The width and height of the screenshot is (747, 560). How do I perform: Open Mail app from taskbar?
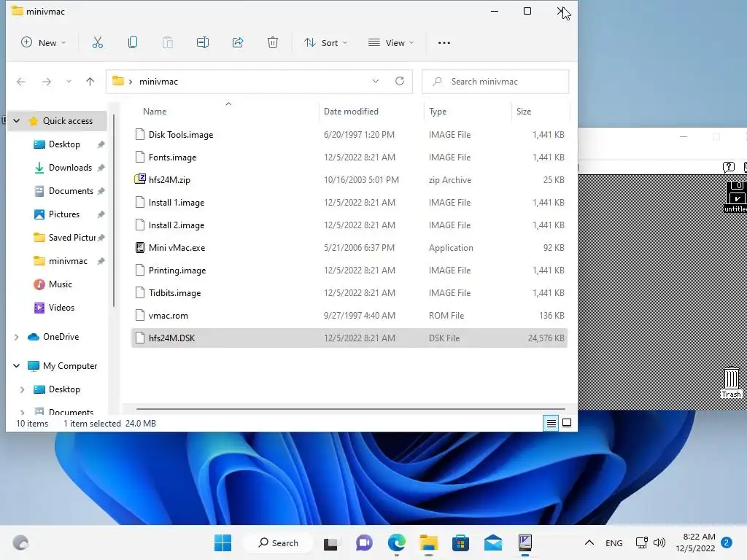click(x=492, y=542)
